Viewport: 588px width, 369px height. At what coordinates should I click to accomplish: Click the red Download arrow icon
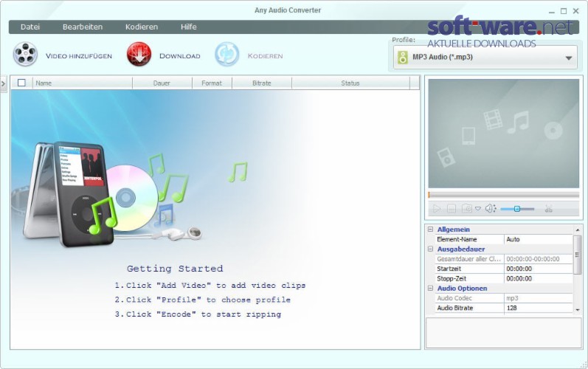coord(139,55)
